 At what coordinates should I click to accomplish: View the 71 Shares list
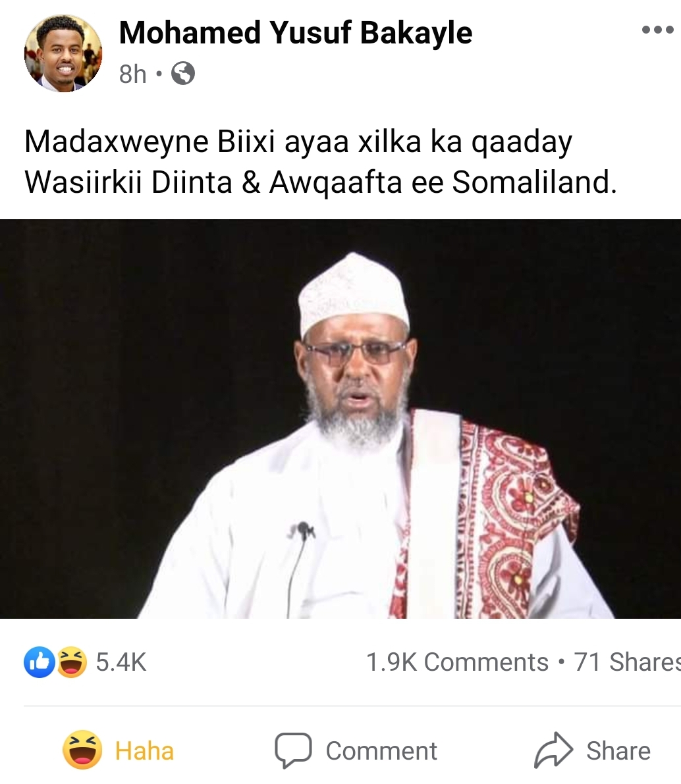pos(627,662)
